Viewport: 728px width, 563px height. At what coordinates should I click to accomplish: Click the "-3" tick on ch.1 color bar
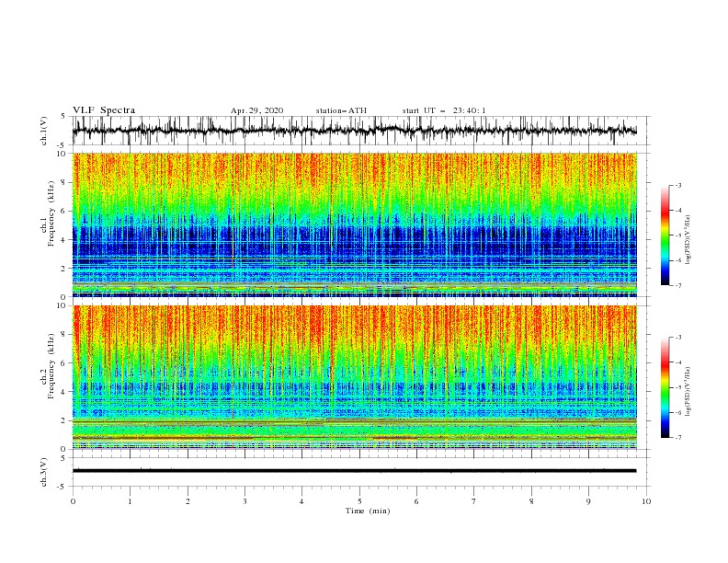678,185
